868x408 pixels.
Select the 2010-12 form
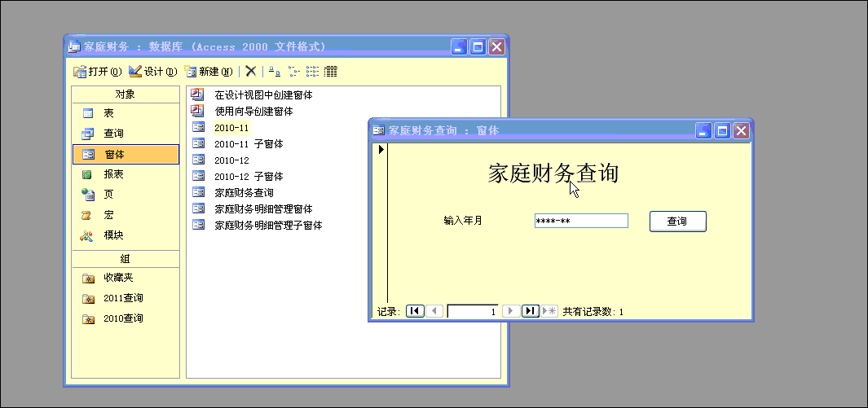231,160
